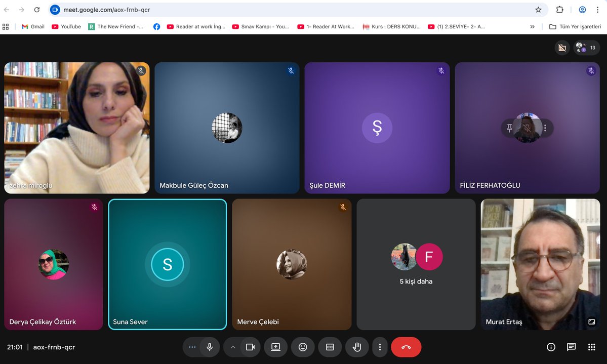Click Derya Çelikay Öztürk's avatar photo
This screenshot has height=364, width=607.
click(54, 264)
